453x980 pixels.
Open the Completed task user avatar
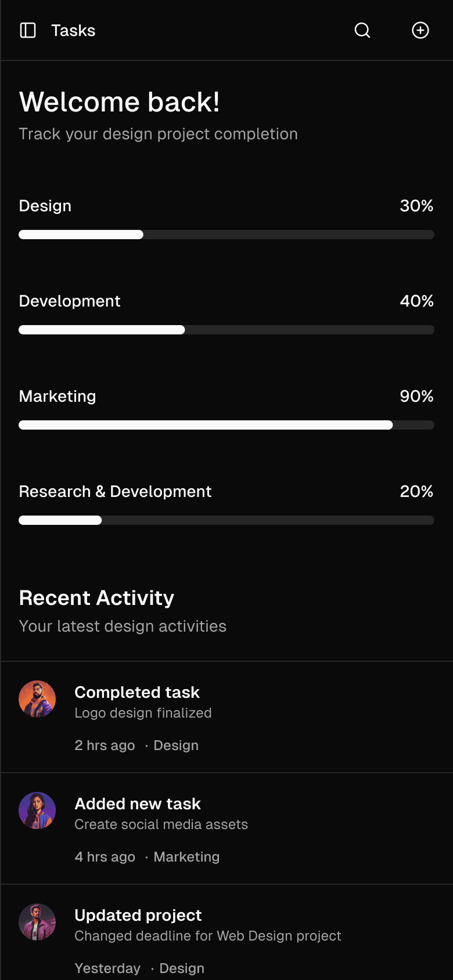[x=37, y=699]
